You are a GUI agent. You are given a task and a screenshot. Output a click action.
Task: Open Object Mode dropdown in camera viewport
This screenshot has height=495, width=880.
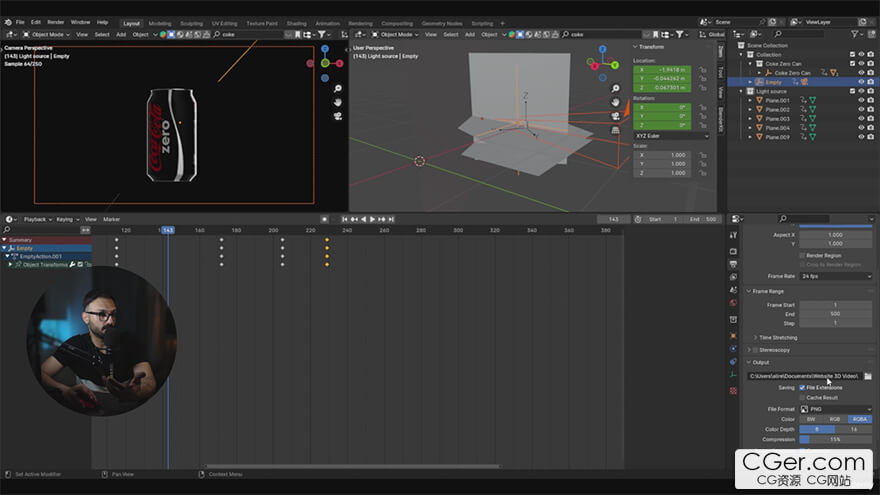46,35
